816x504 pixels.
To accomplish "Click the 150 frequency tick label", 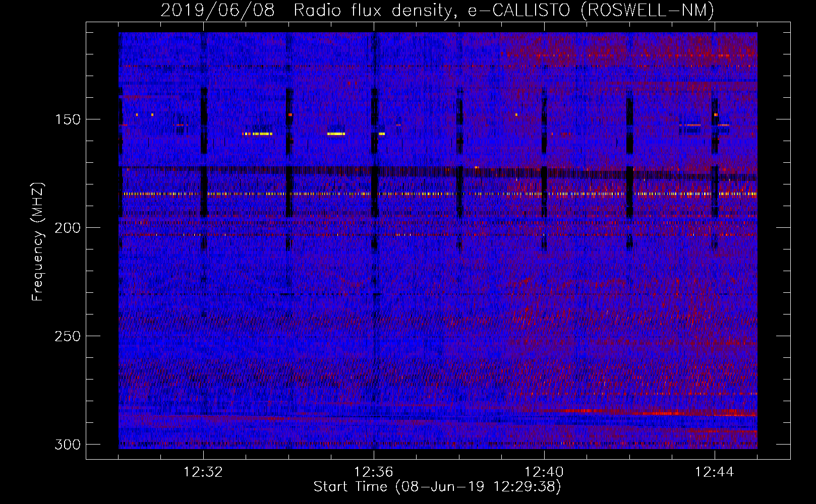I will click(67, 119).
